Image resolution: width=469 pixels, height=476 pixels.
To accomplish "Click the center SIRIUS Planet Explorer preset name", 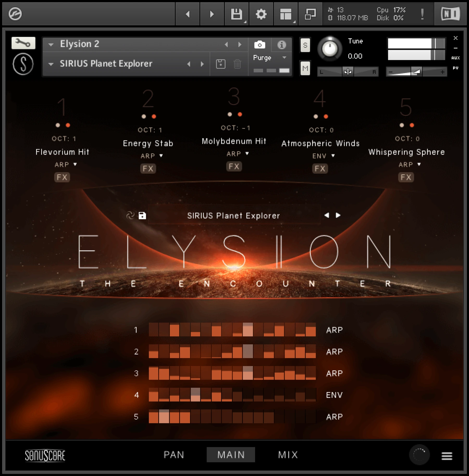I will click(x=233, y=216).
